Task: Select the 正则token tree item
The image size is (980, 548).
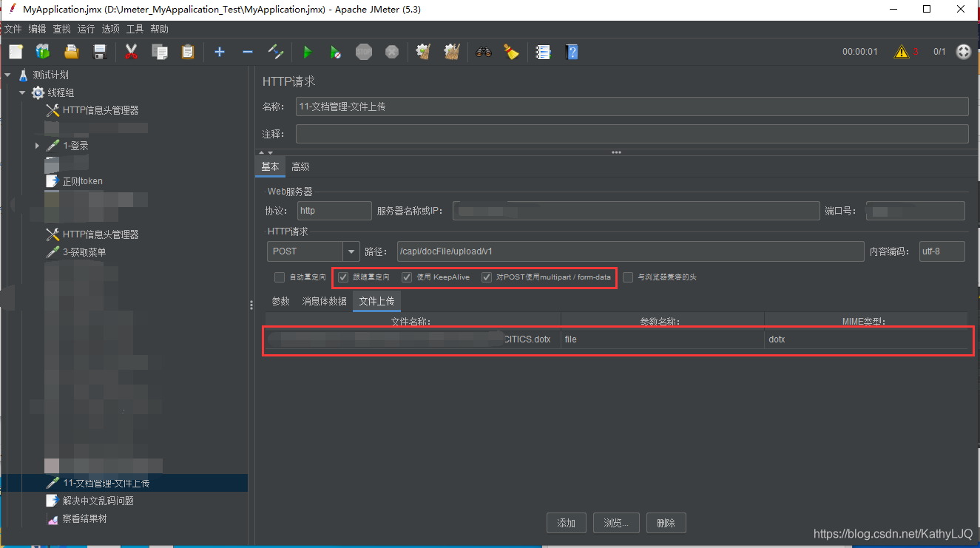Action: 75,181
